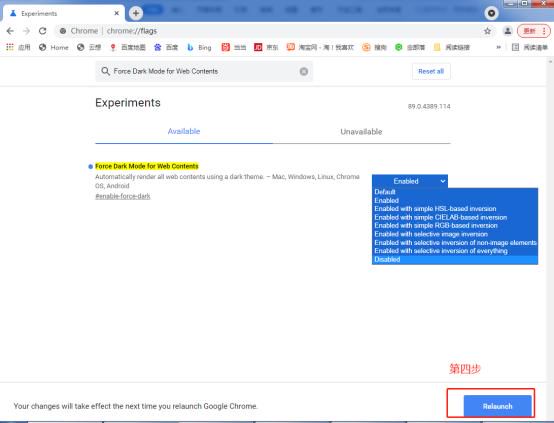
Task: Click the Reset all button
Action: [431, 71]
